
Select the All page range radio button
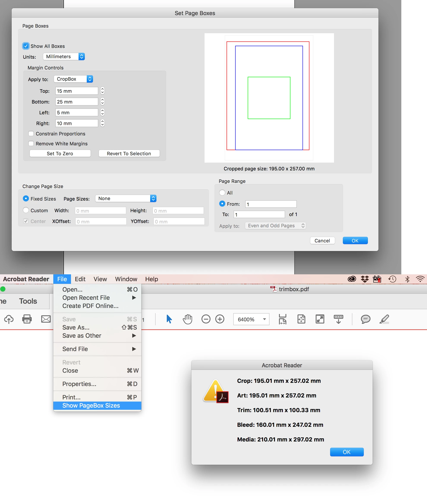[222, 193]
